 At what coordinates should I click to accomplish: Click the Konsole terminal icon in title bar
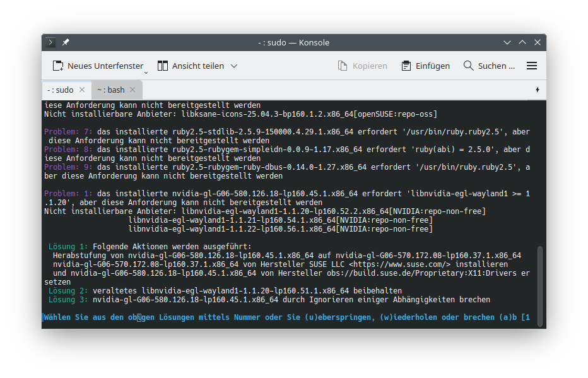51,42
